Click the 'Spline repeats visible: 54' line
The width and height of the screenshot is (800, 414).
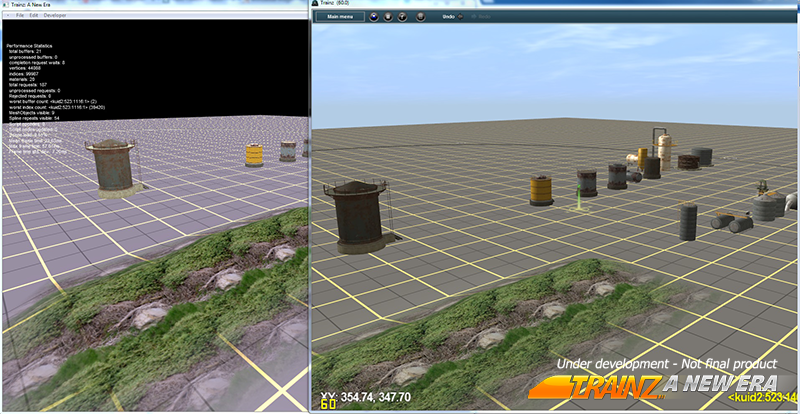pyautogui.click(x=34, y=118)
